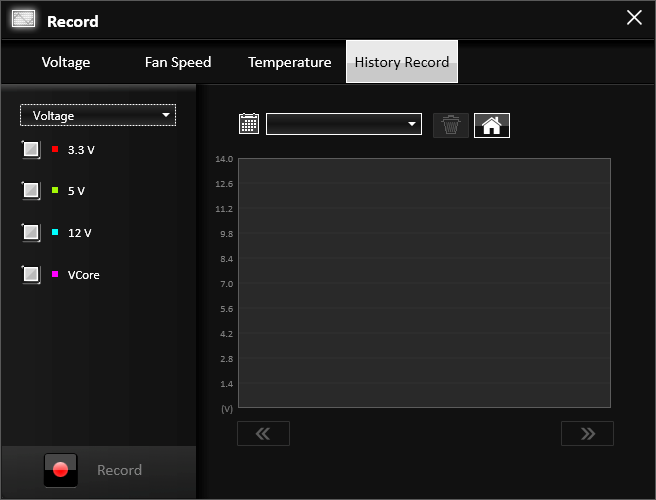The height and width of the screenshot is (500, 656).
Task: Expand the history record date dropdown
Action: click(343, 124)
